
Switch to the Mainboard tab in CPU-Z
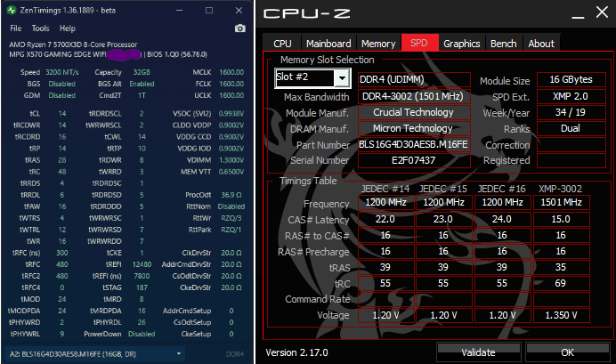point(328,44)
